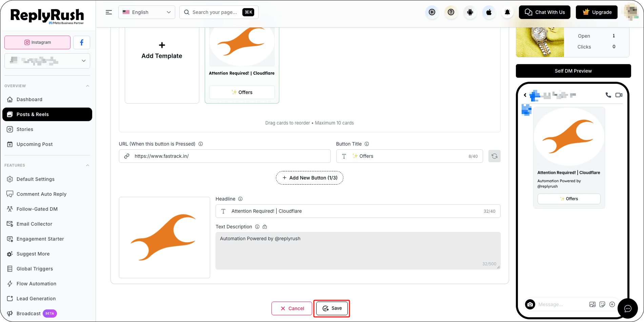The height and width of the screenshot is (322, 644).
Task: Open Flow Automation page
Action: coord(47,284)
